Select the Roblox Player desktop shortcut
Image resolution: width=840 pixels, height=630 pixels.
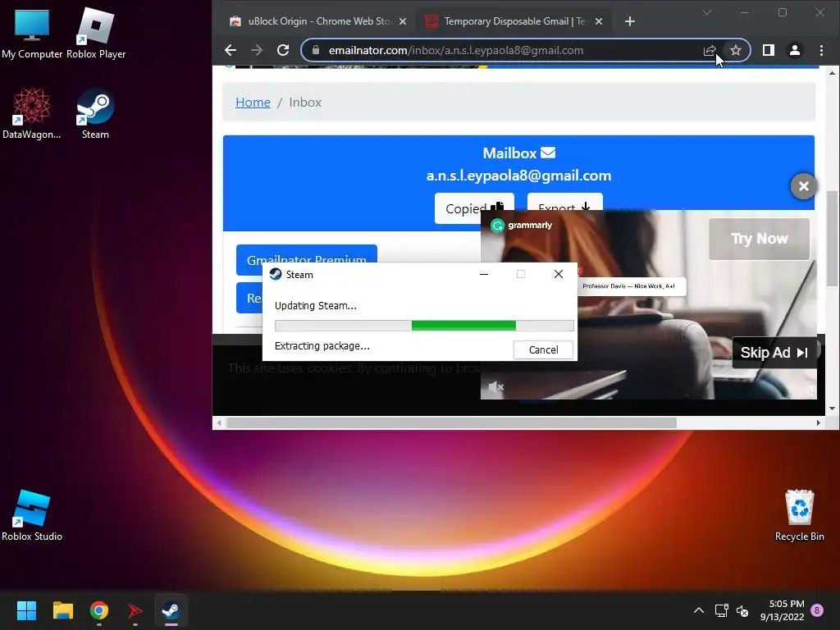coord(96,33)
